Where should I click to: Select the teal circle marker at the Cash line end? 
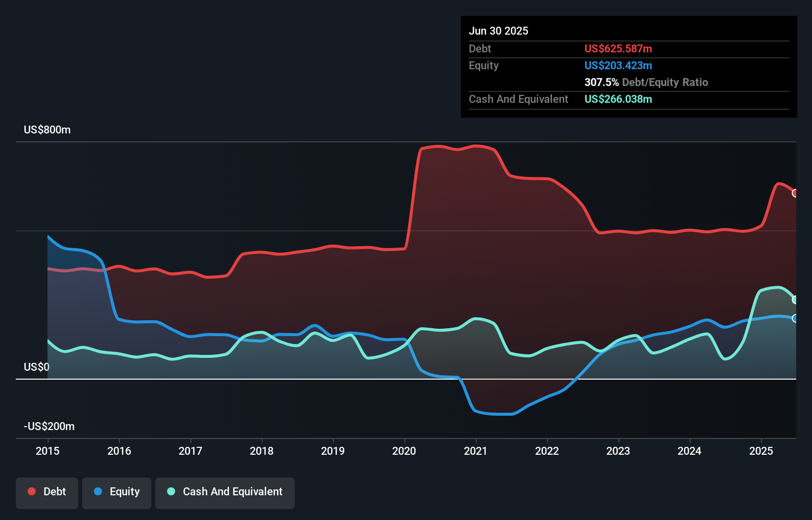tap(795, 299)
